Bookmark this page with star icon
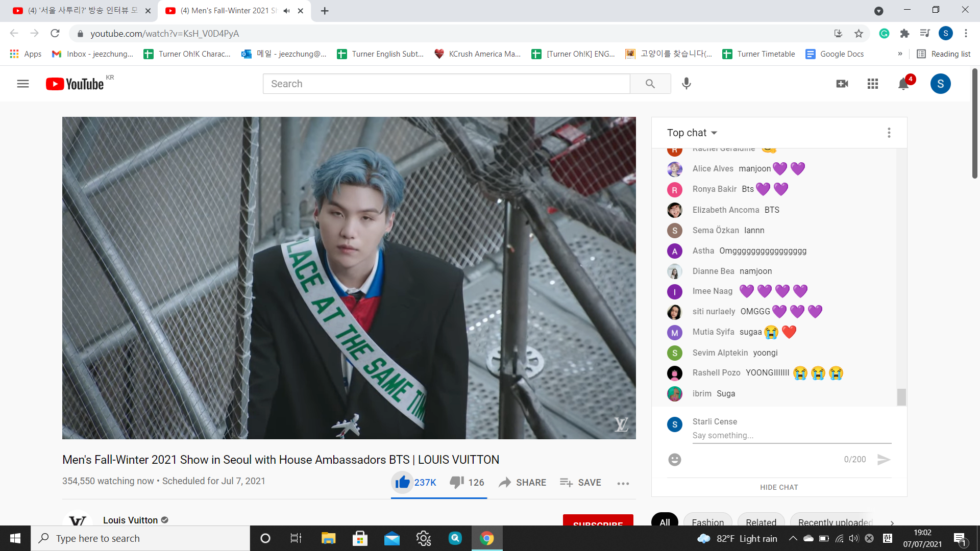Image resolution: width=980 pixels, height=551 pixels. coord(859,33)
